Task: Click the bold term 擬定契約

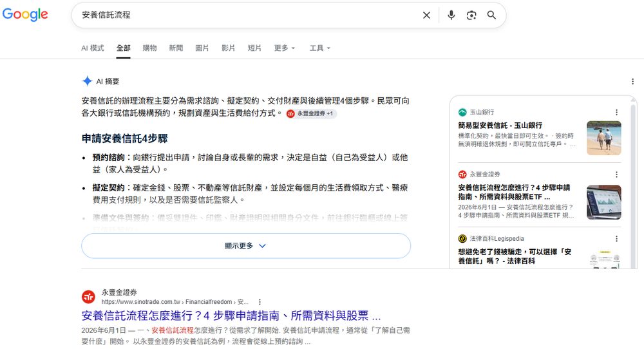Action: pos(108,187)
